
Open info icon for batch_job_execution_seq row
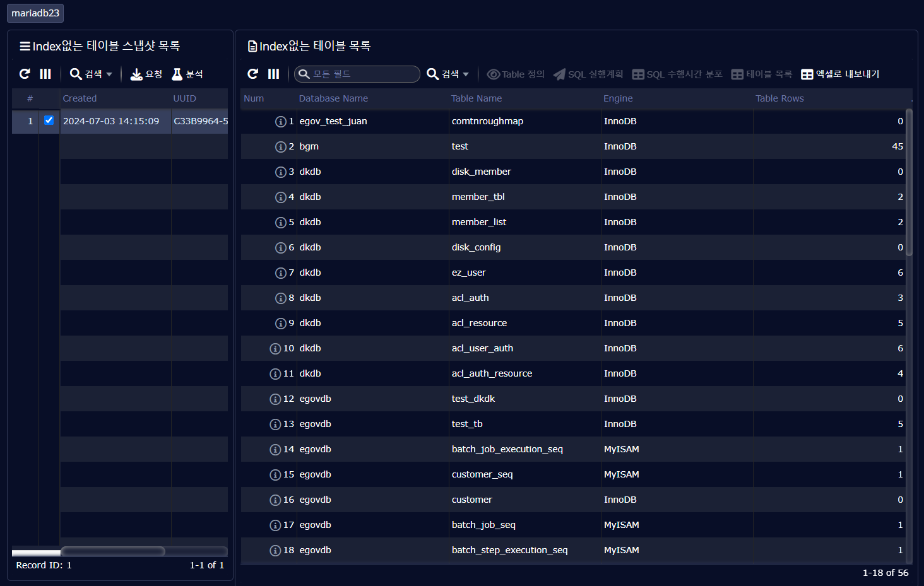pos(275,450)
